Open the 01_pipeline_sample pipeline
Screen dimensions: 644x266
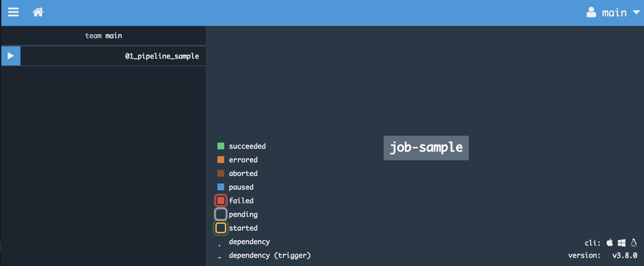(162, 56)
